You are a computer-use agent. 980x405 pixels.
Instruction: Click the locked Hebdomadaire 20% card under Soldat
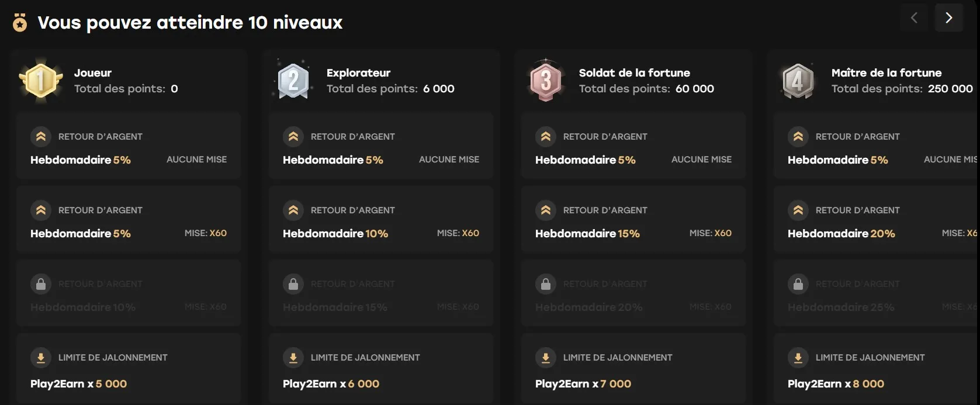[633, 293]
